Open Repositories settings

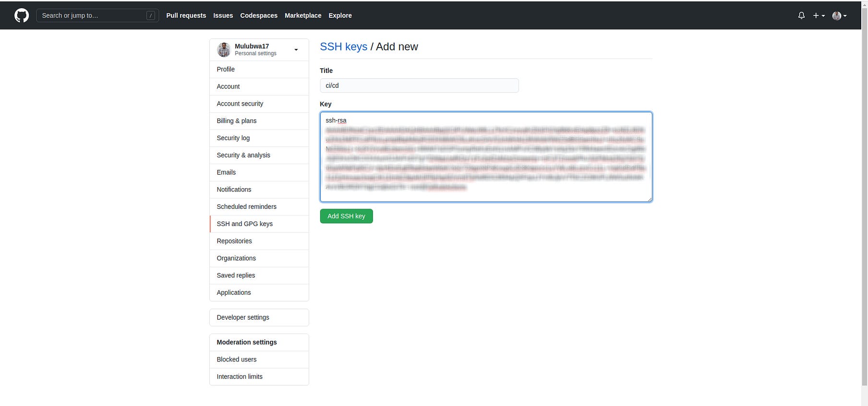259,241
